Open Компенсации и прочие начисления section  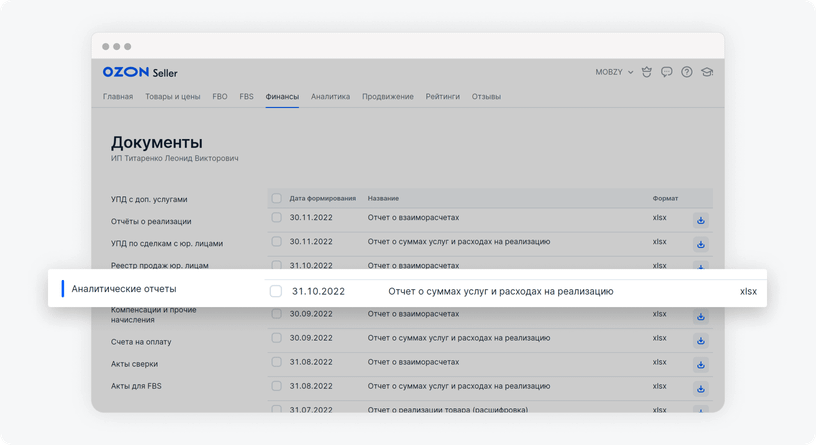pos(154,314)
